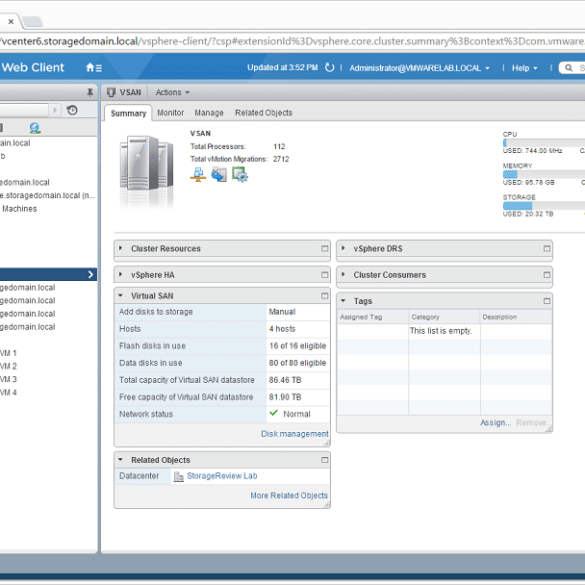Click the Remove tag link
585x585 pixels.
click(x=531, y=422)
